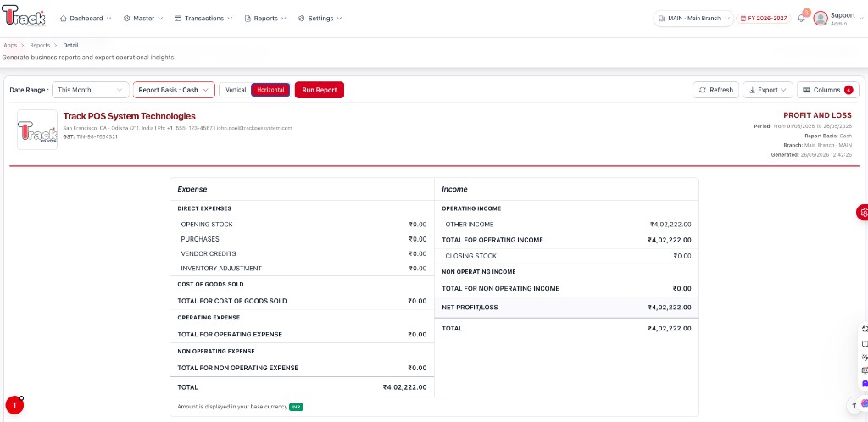Open the Export dropdown

pos(768,90)
